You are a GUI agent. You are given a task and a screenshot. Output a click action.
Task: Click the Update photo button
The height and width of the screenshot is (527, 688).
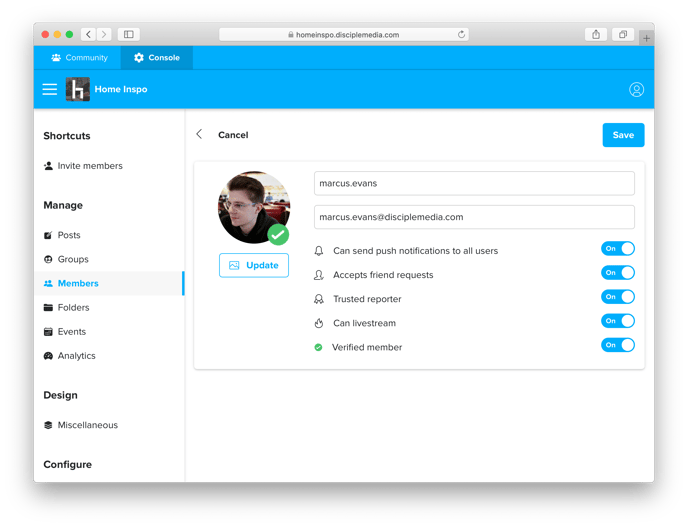(254, 265)
